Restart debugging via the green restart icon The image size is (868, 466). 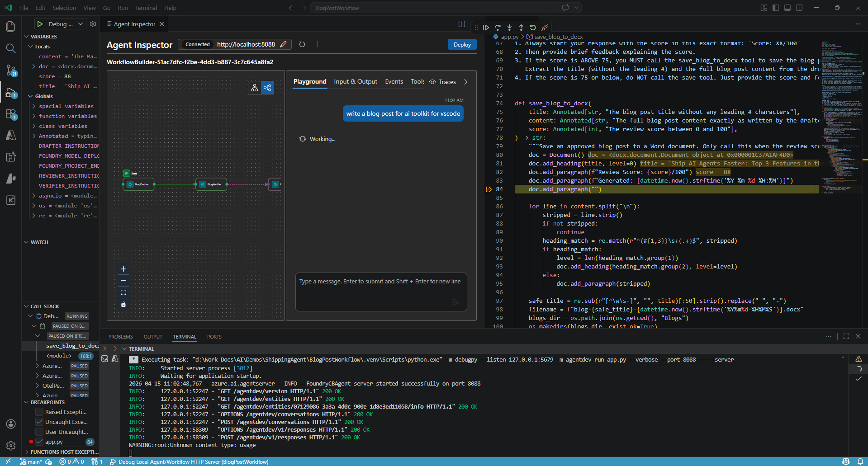533,28
